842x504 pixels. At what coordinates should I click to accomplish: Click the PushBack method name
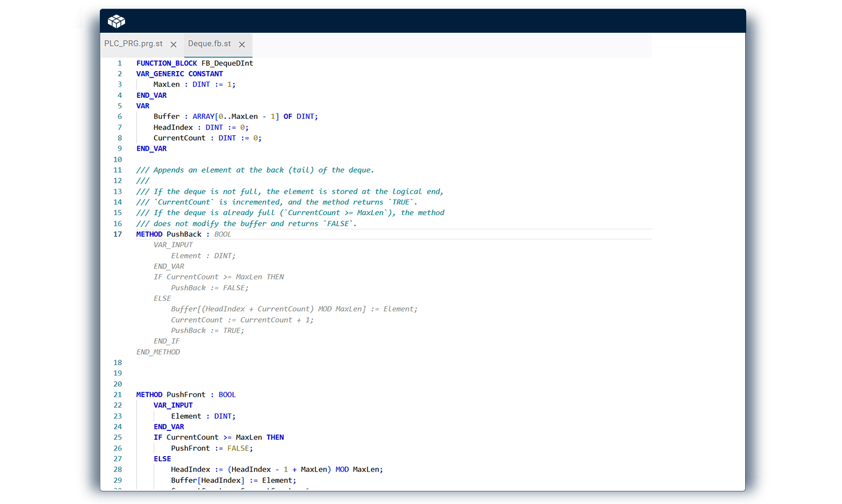[x=184, y=234]
